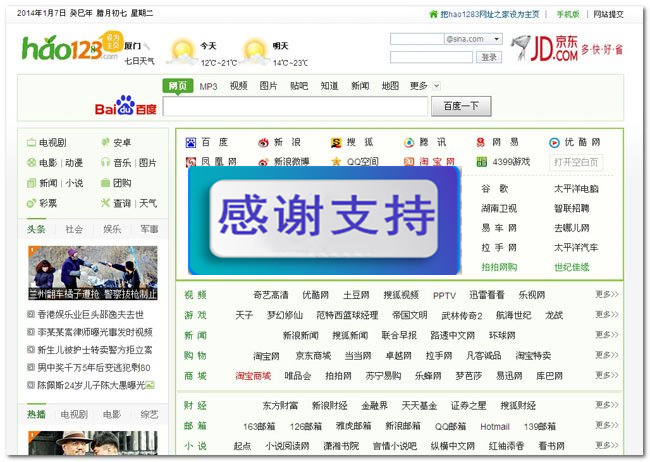Click the 优酷网 play icon
Image resolution: width=650 pixels, height=462 pixels.
pyautogui.click(x=554, y=143)
